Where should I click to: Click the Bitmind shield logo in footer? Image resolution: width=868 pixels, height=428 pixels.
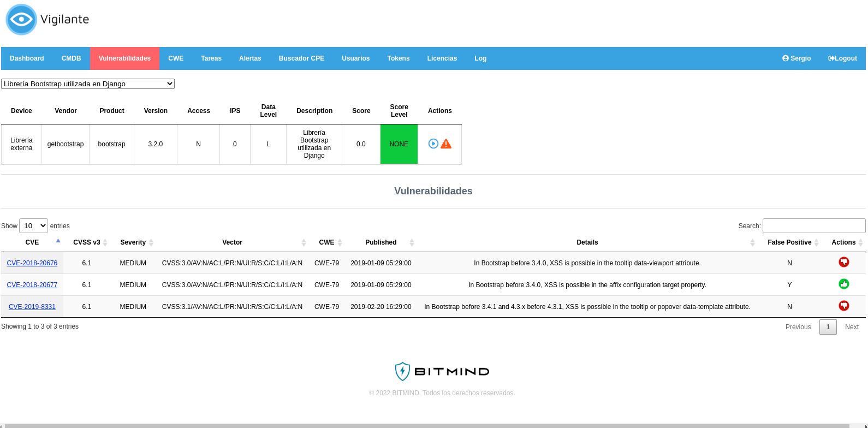click(x=402, y=371)
